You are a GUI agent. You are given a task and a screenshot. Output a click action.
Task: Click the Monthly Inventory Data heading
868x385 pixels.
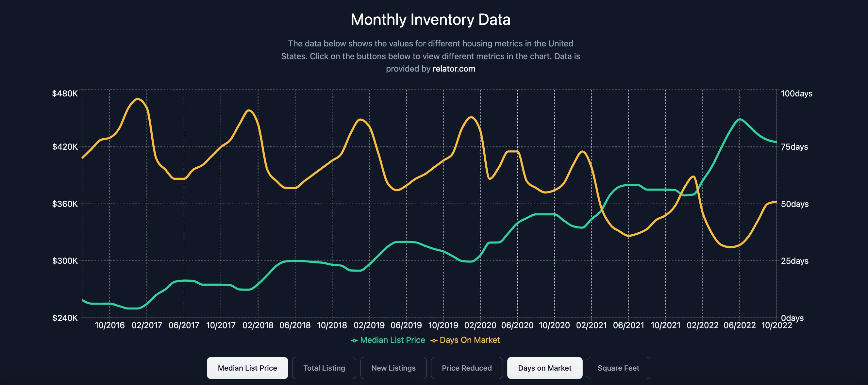point(430,20)
